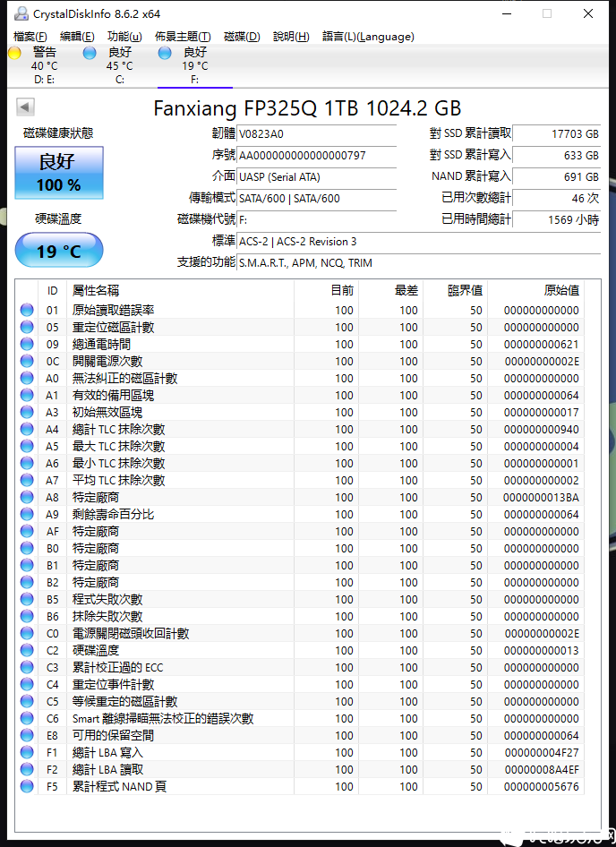Click status orb of attribute A0 row
The width and height of the screenshot is (616, 847).
tap(27, 378)
